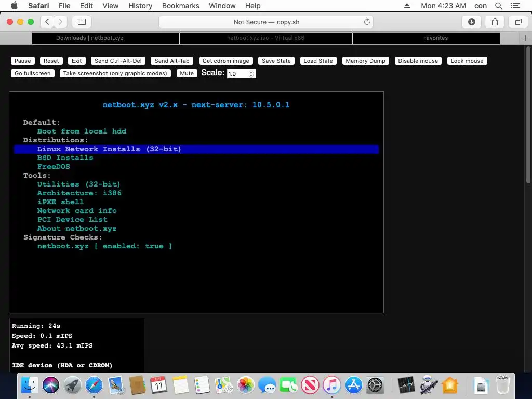This screenshot has width=532, height=399.
Task: Click Get cdrom image
Action: [226, 61]
